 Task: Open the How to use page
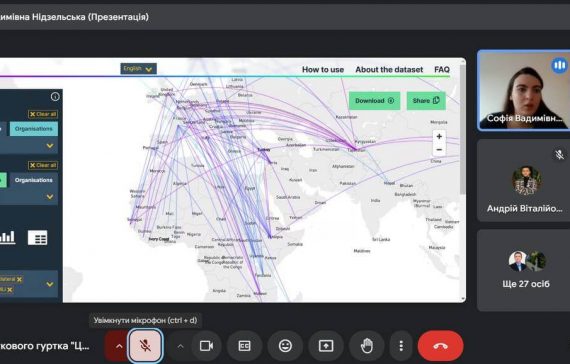(323, 69)
